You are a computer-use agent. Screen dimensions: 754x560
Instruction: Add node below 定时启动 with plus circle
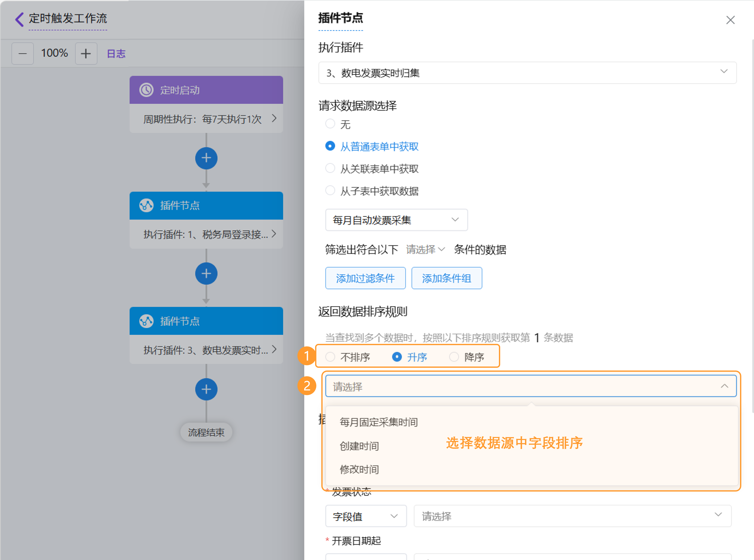[x=206, y=158]
